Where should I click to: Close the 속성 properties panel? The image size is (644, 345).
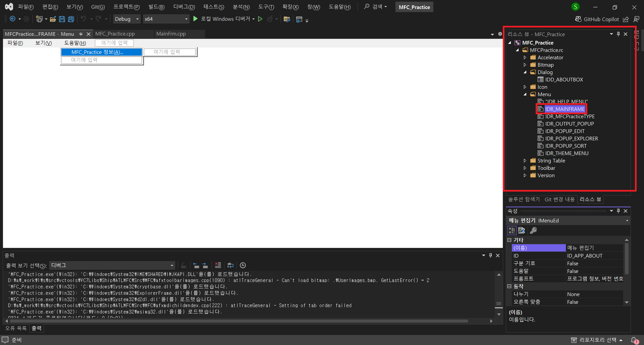click(626, 211)
